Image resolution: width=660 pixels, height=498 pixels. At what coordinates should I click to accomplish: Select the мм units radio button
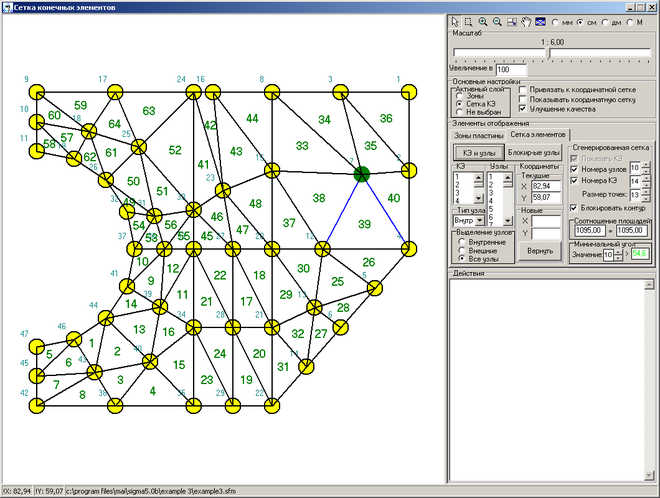coord(556,22)
